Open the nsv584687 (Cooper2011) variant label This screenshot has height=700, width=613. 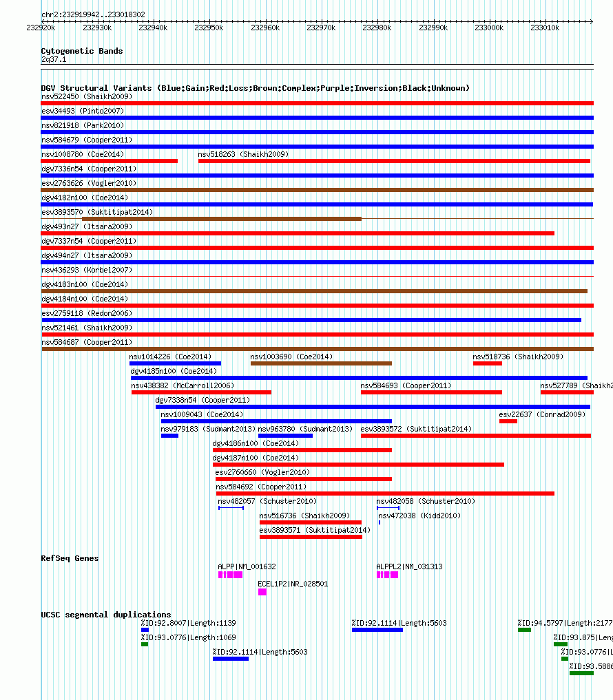point(87,342)
